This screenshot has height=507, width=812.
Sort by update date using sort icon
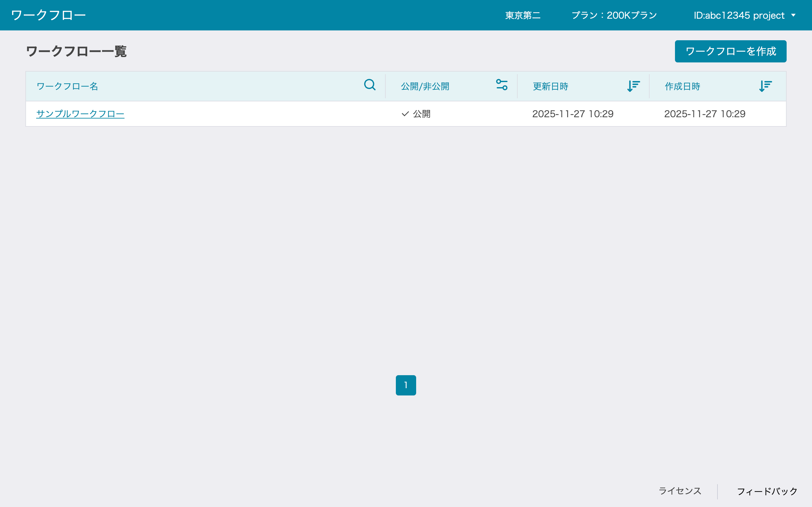(x=633, y=86)
